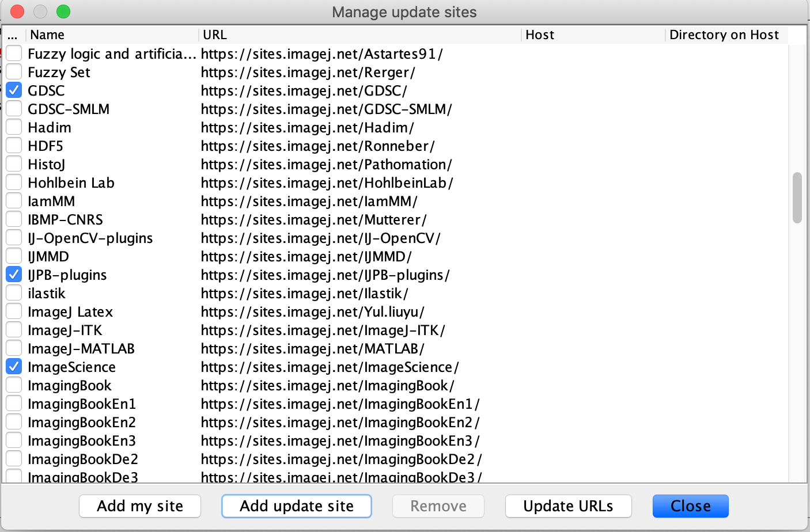
Task: Click the disabled Remove button
Action: click(x=438, y=506)
